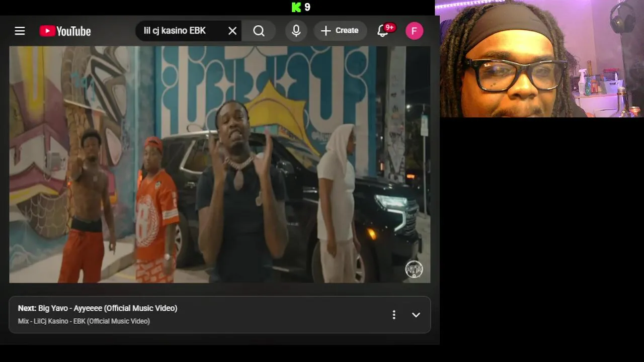Click the magnifier search button
The width and height of the screenshot is (644, 362).
click(259, 31)
